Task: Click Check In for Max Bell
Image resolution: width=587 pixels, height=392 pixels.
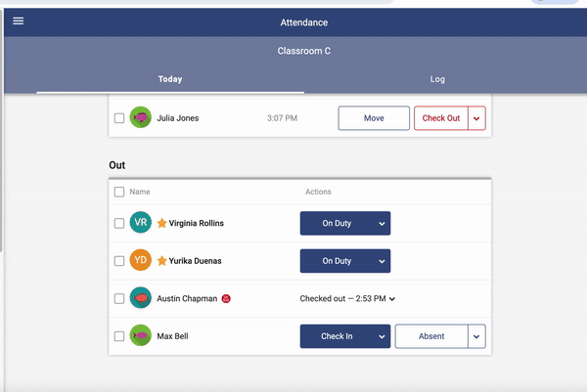Action: pos(337,336)
